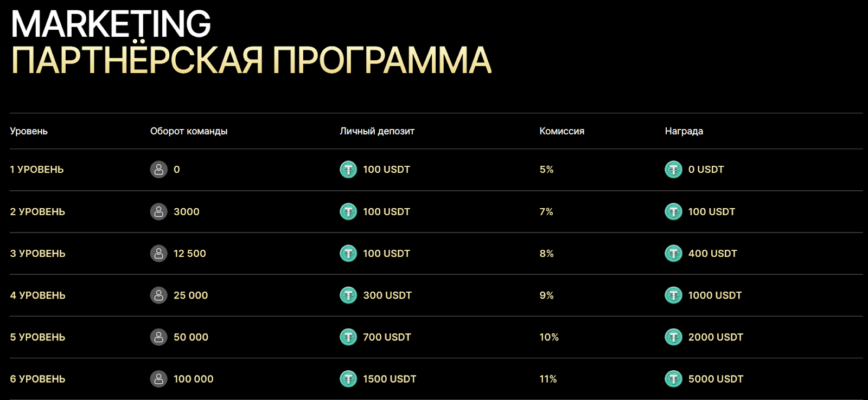Select the 4 УРОВЕНЬ row label

[x=37, y=295]
